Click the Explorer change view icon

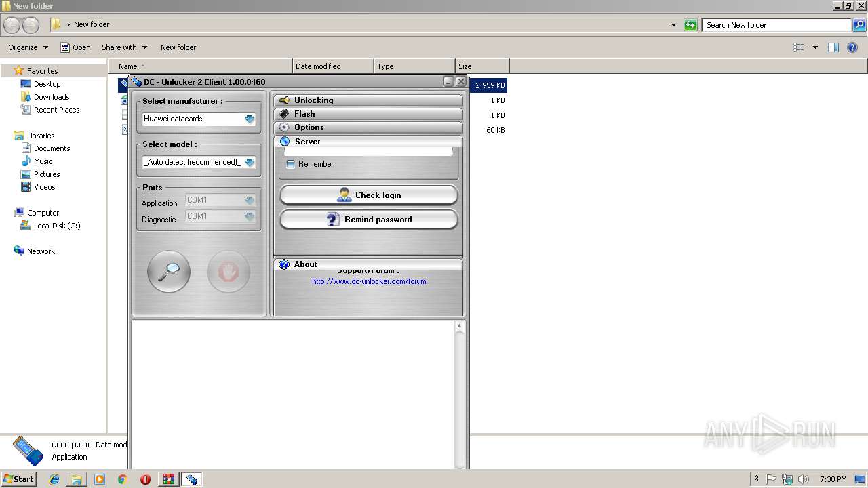pyautogui.click(x=799, y=47)
